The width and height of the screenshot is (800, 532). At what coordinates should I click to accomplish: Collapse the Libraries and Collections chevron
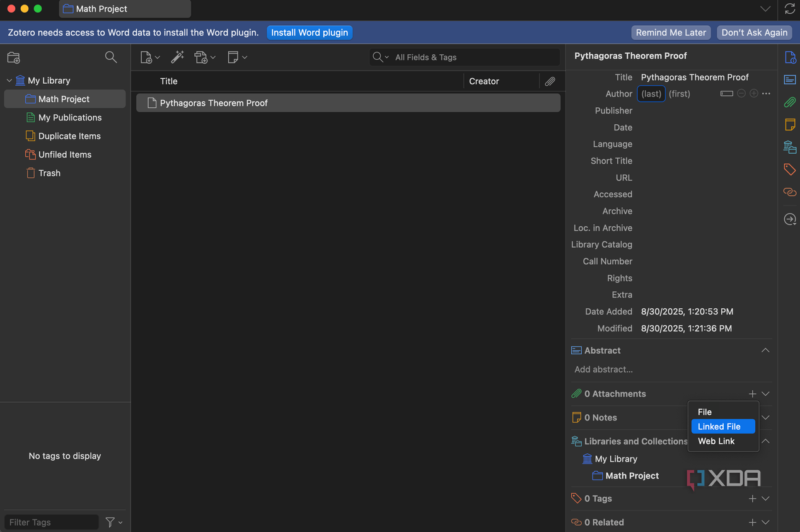[x=765, y=442]
